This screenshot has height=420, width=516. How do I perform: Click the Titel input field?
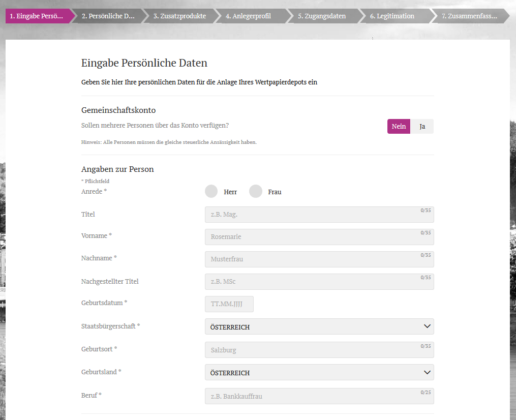pyautogui.click(x=319, y=214)
